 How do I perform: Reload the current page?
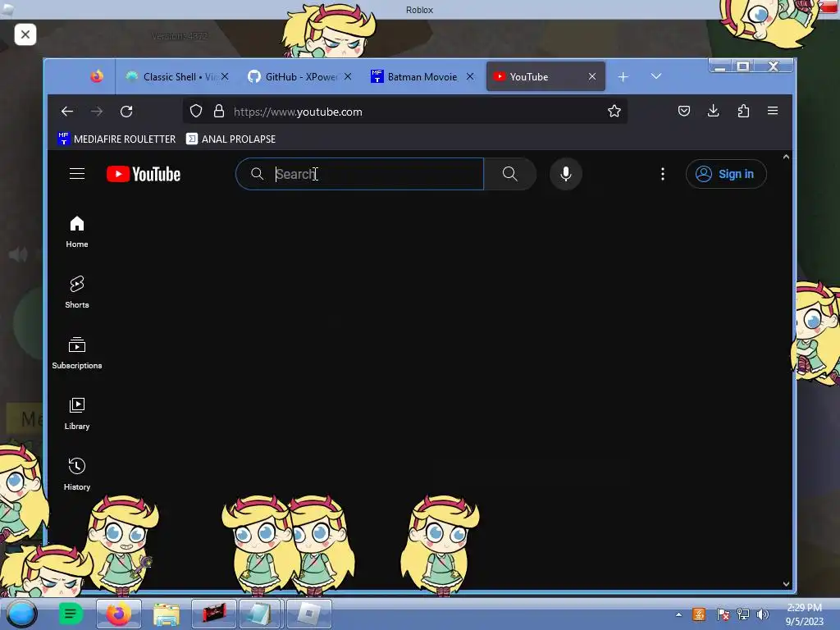126,112
